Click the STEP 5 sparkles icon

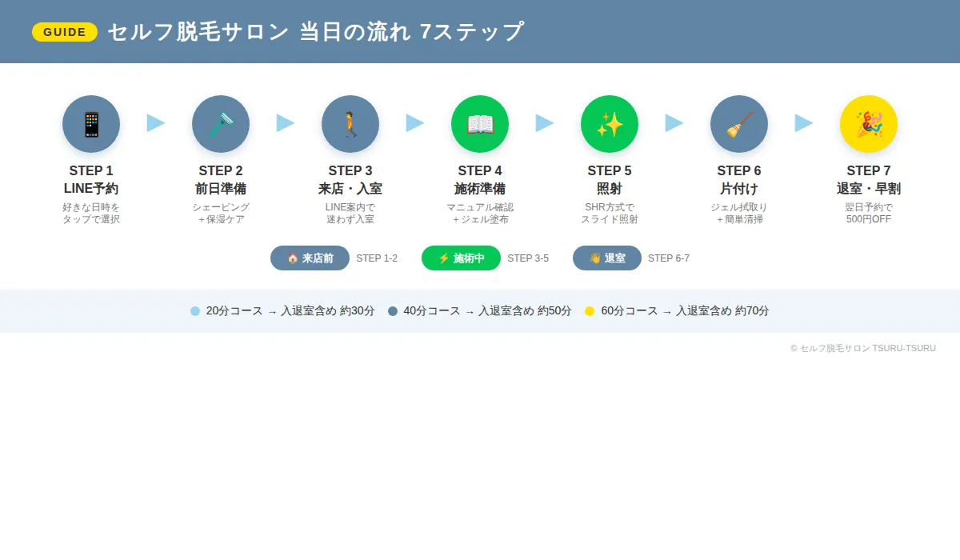click(x=610, y=124)
